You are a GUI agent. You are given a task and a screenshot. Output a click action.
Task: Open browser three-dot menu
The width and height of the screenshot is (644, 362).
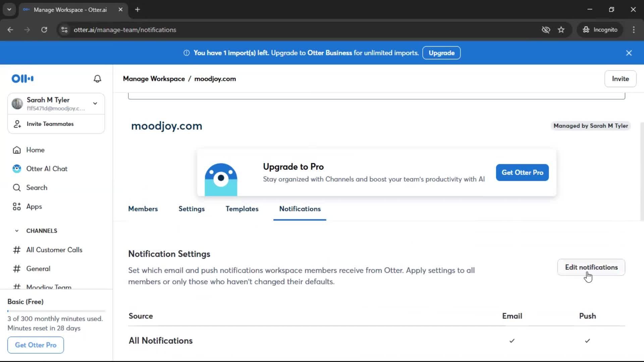tap(634, 30)
